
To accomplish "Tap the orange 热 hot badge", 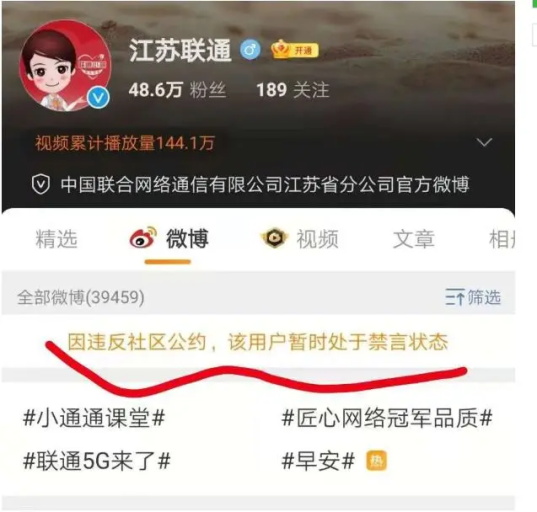I will [x=376, y=461].
